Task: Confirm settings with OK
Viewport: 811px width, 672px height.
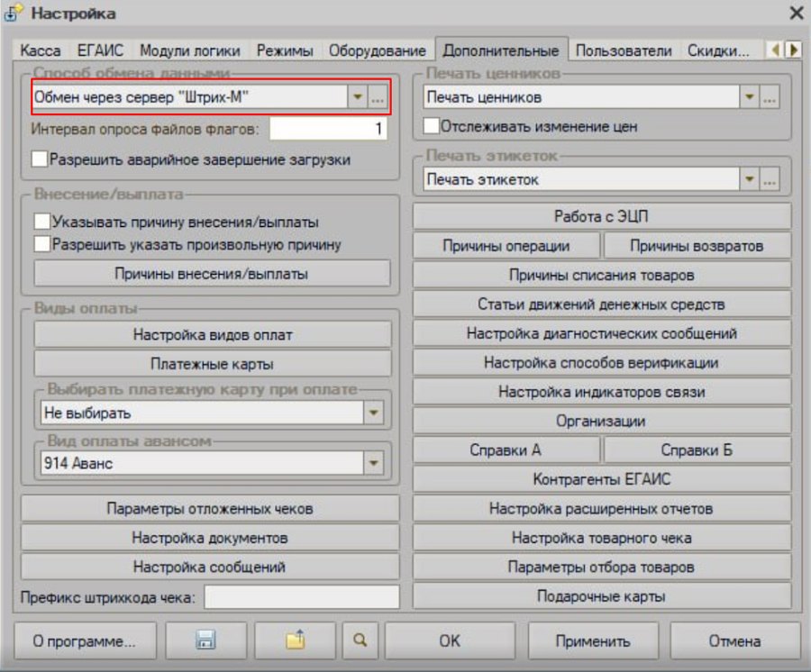Action: [450, 640]
